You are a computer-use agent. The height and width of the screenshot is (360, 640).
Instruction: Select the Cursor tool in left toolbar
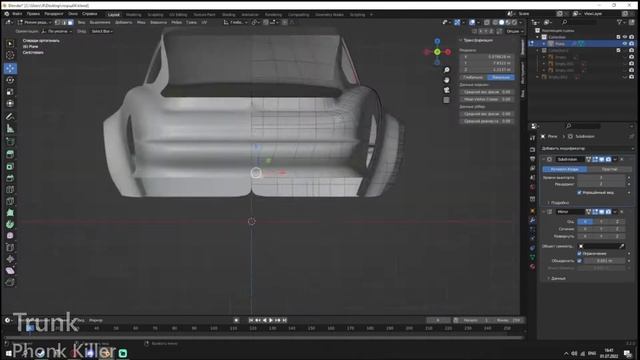pos(10,55)
